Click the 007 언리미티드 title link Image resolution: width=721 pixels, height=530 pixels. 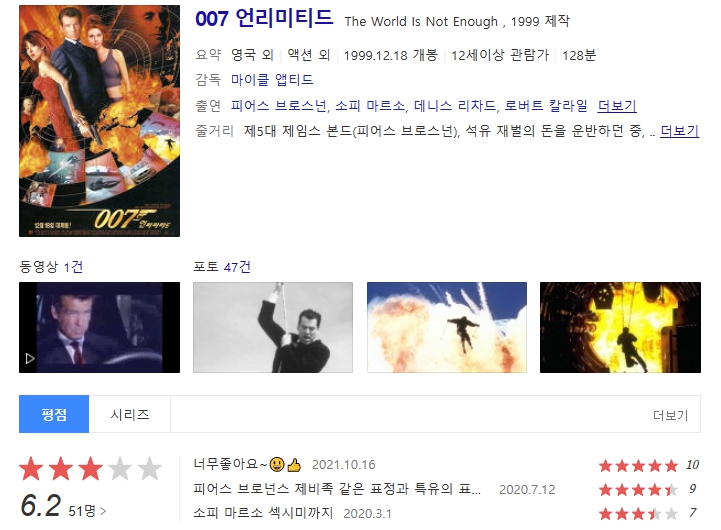(264, 19)
